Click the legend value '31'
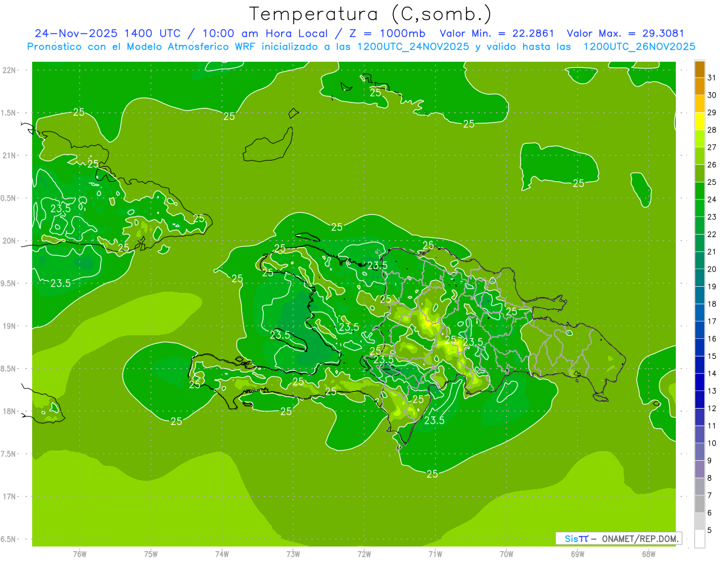This screenshot has width=728, height=562. coord(712,78)
